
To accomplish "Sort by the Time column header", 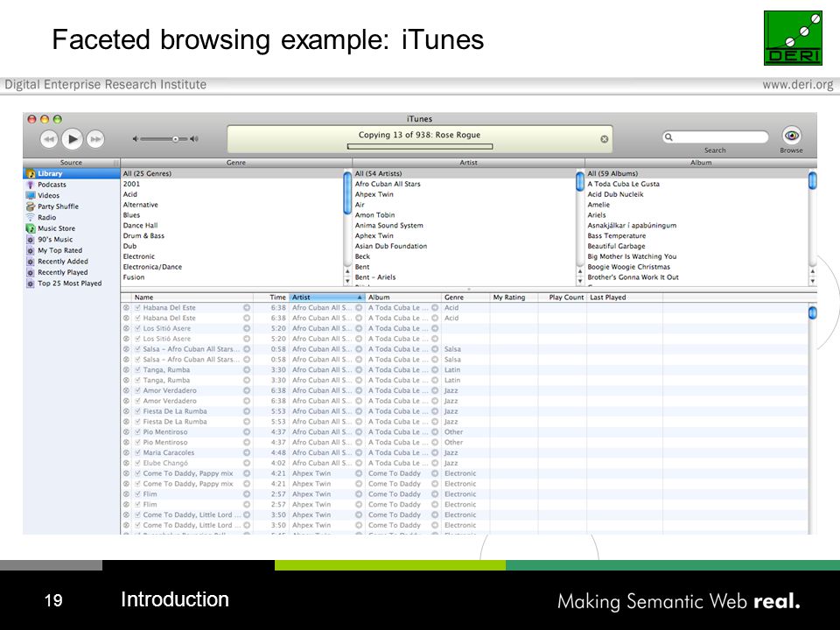I will [271, 297].
